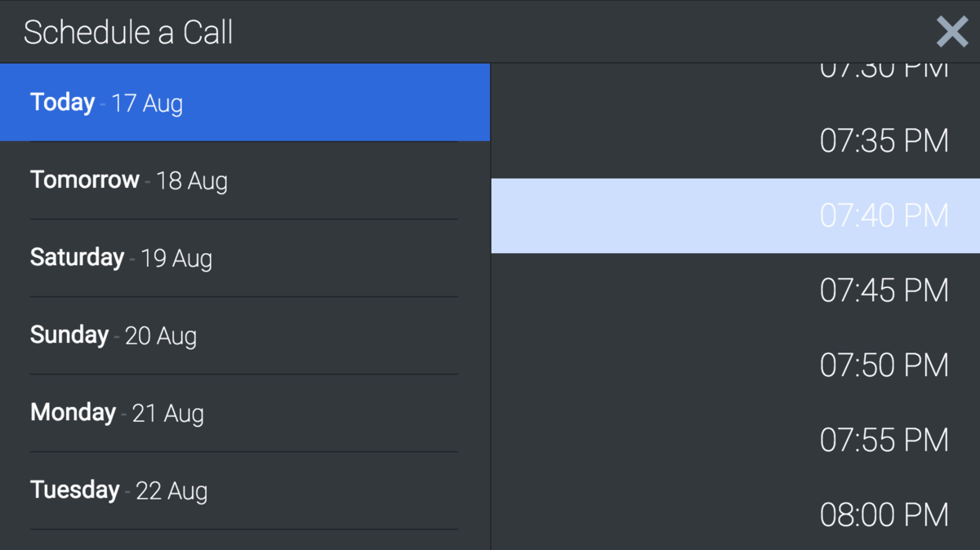
Task: Choose the 07:35 PM time slot
Action: click(x=735, y=141)
